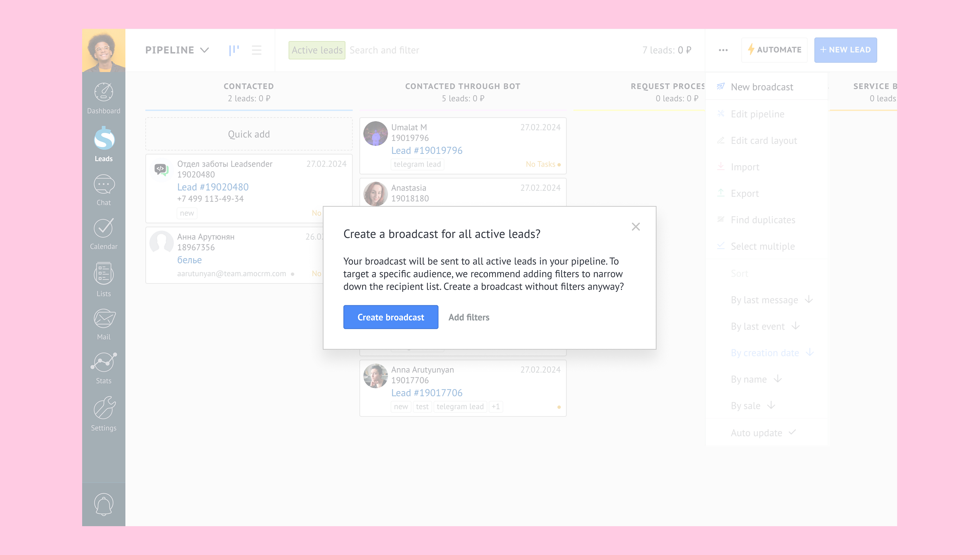Open Lead #19020480 link

tap(213, 187)
